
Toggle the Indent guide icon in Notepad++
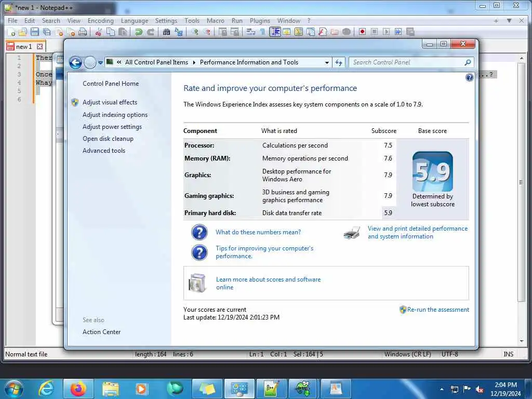point(275,32)
